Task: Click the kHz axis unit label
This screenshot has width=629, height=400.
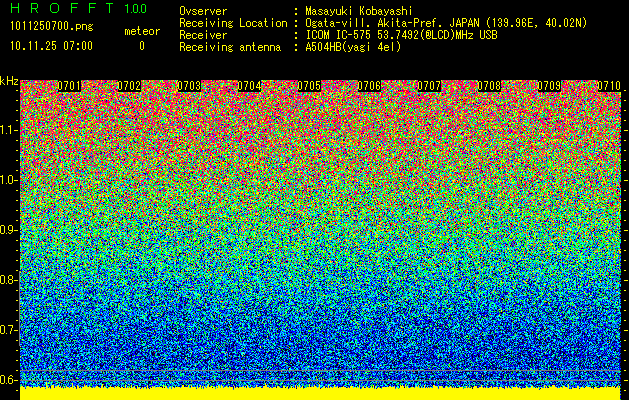Action: 9,81
